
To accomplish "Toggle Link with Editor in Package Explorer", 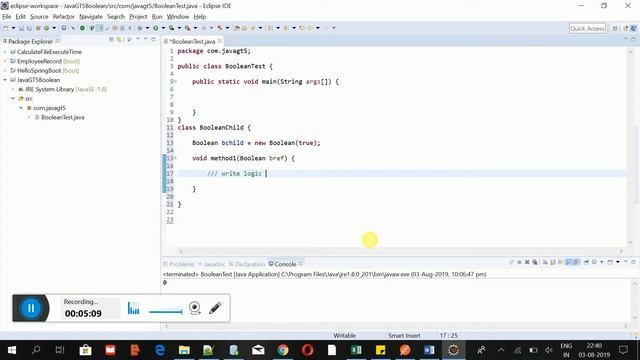I will pyautogui.click(x=119, y=40).
